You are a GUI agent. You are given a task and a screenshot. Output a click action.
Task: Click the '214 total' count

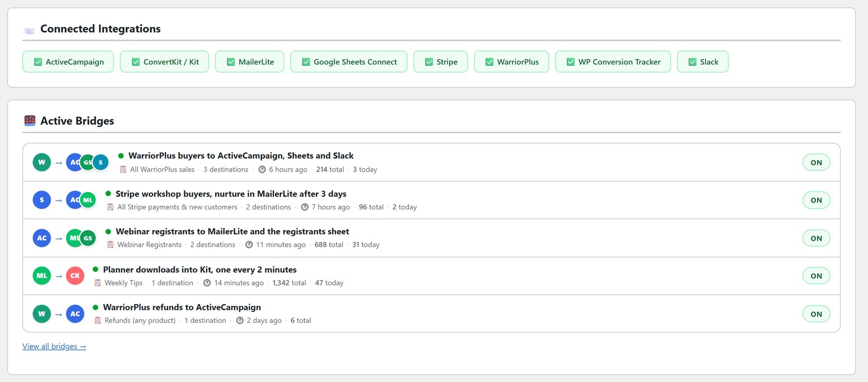coord(330,169)
